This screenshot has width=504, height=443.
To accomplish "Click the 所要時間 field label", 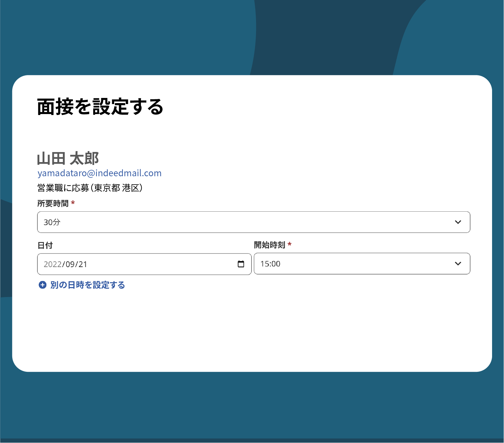I will point(53,204).
